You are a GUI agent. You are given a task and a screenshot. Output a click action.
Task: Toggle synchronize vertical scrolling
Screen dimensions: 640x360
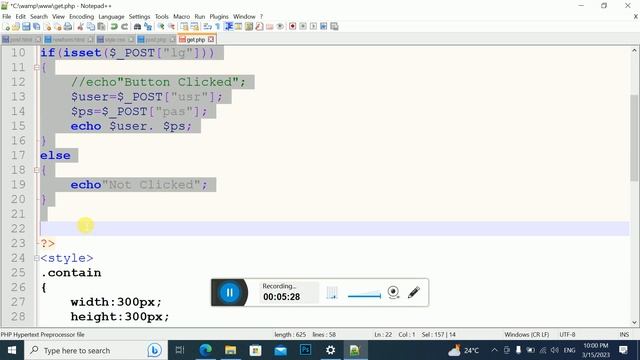click(x=184, y=27)
